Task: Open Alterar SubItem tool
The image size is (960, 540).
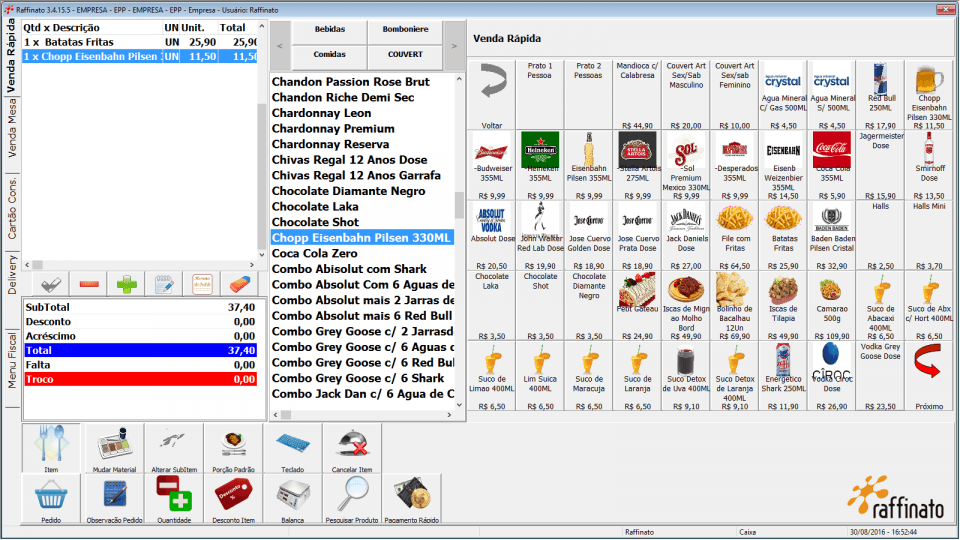Action: point(174,448)
